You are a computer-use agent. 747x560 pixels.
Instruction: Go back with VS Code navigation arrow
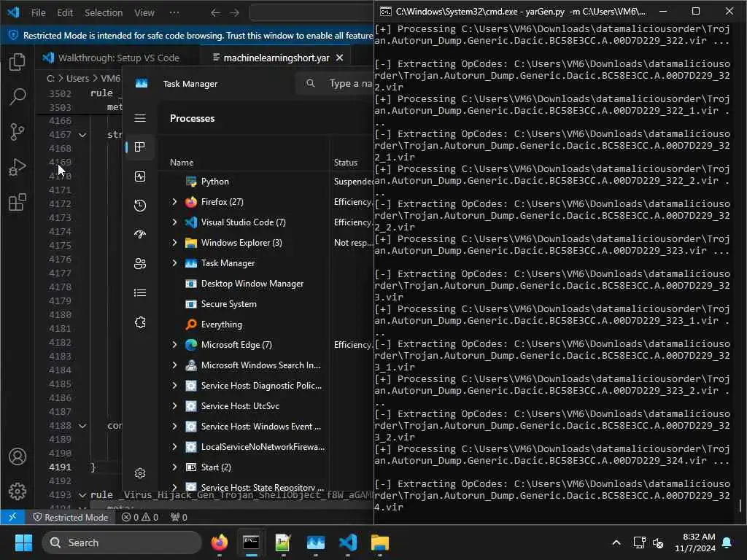click(x=215, y=13)
